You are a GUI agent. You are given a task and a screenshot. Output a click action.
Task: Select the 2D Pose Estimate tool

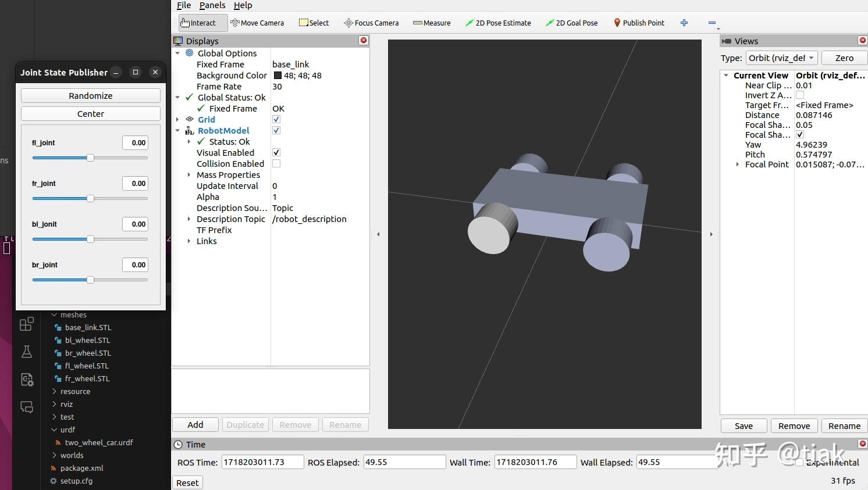click(x=498, y=23)
